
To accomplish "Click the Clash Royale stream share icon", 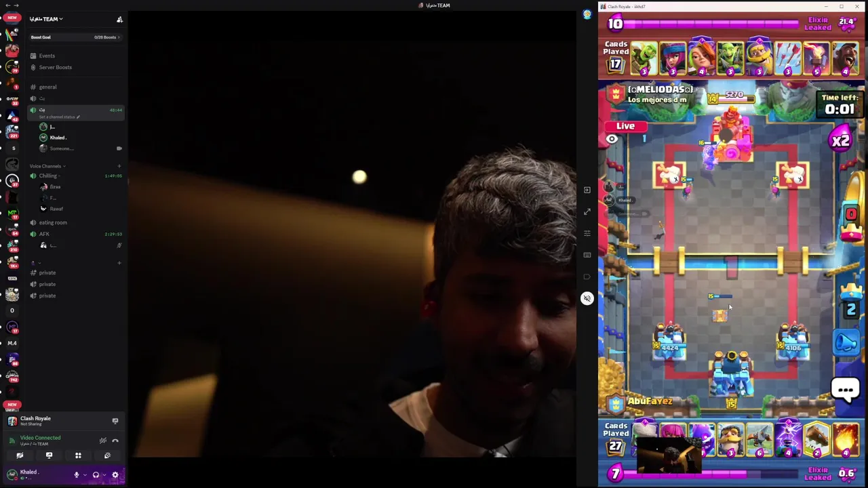I will point(115,421).
